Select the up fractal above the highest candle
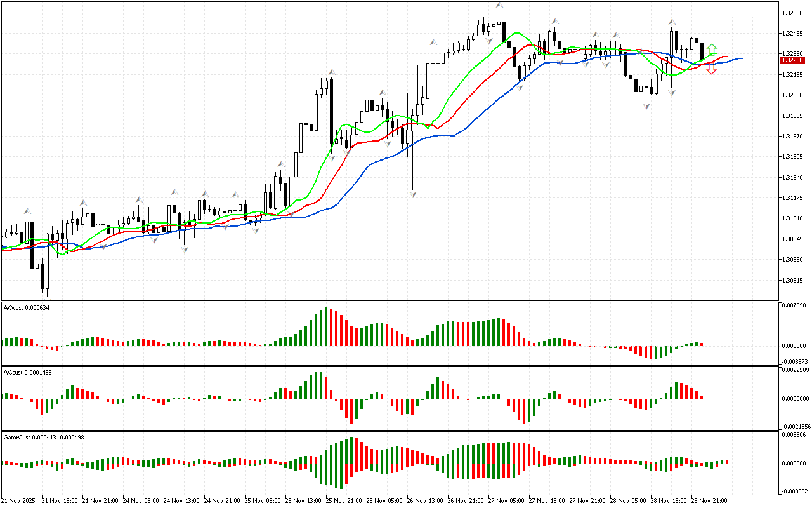 tap(499, 6)
